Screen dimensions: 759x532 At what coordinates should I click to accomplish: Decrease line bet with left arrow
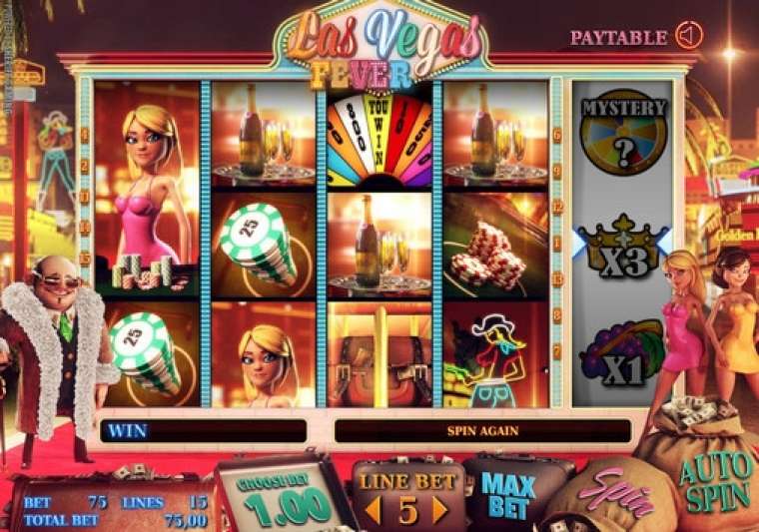coord(373,509)
